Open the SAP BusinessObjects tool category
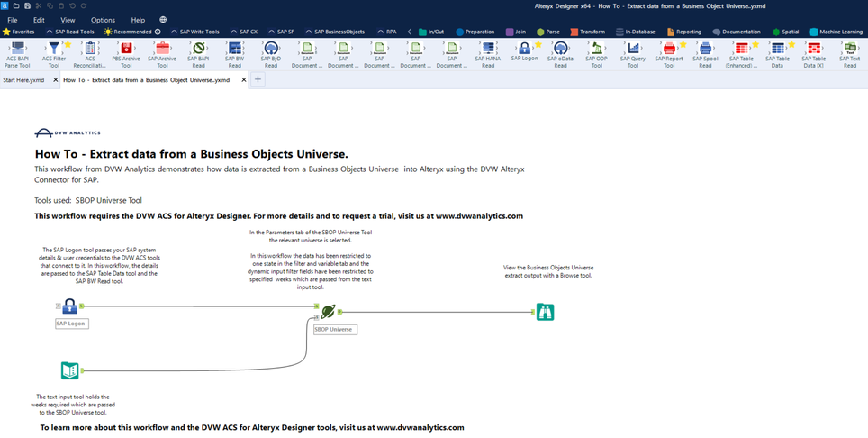The width and height of the screenshot is (868, 438). point(335,32)
